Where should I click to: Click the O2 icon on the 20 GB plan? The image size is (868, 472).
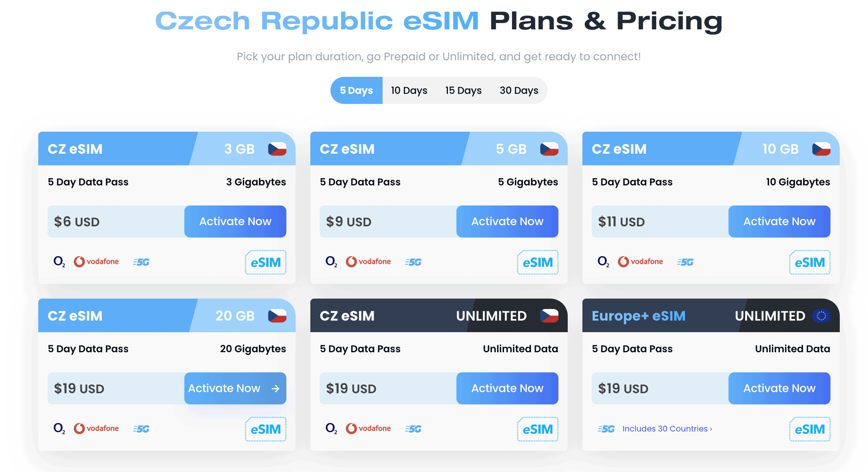click(59, 429)
